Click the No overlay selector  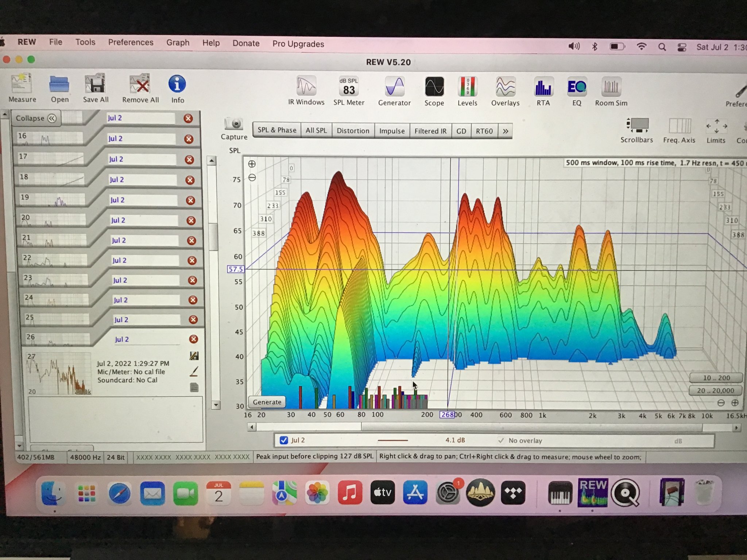click(525, 440)
